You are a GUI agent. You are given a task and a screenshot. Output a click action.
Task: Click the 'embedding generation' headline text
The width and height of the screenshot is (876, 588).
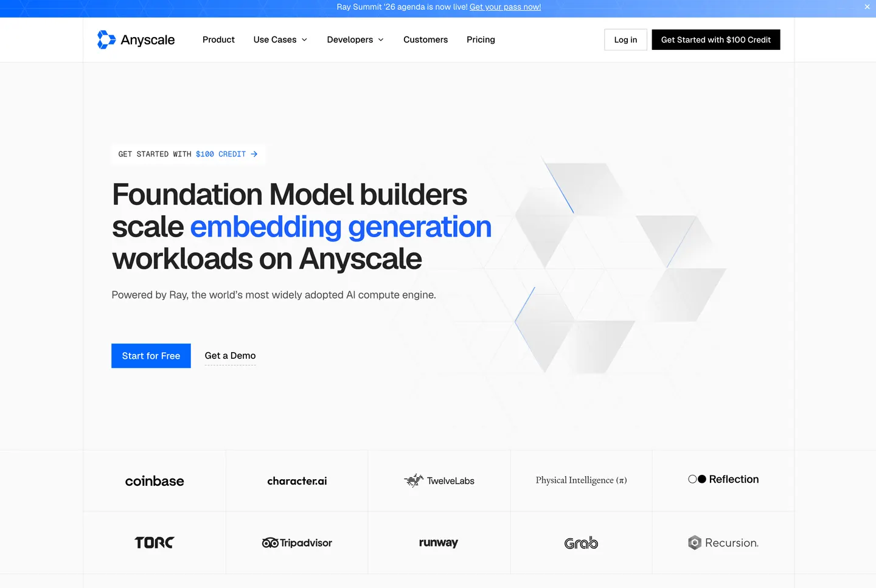[341, 227]
